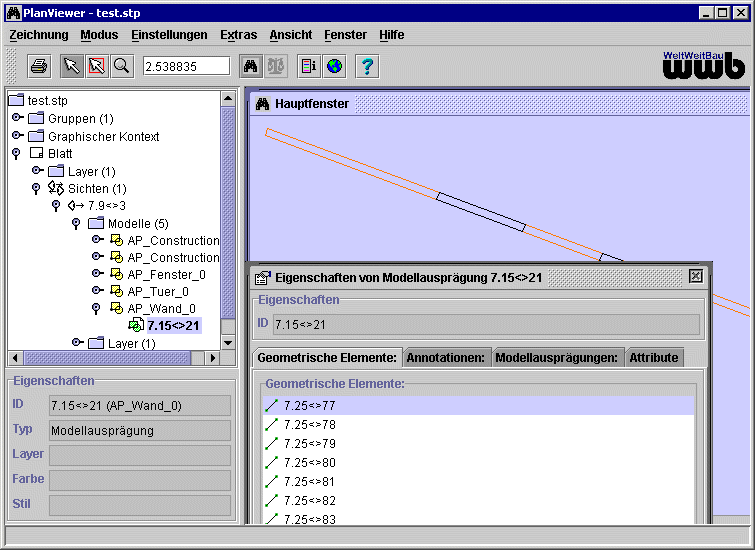Select the arrow pointer tool
The width and height of the screenshot is (755, 550).
point(72,66)
